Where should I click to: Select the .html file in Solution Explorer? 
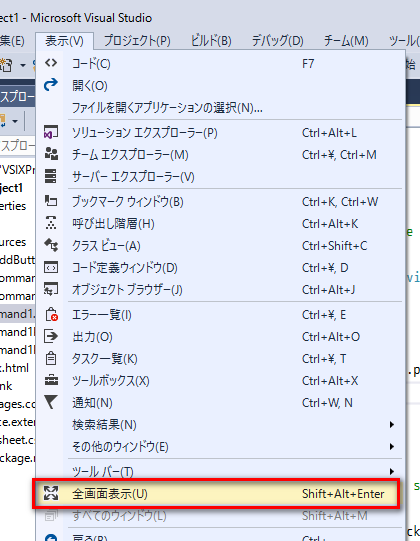[x=14, y=368]
